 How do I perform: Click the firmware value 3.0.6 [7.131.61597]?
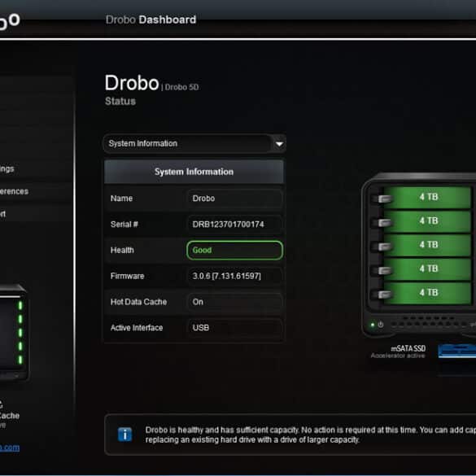[x=227, y=276]
